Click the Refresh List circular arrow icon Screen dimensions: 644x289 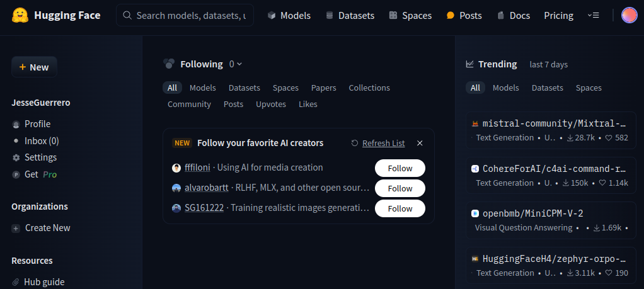(355, 144)
